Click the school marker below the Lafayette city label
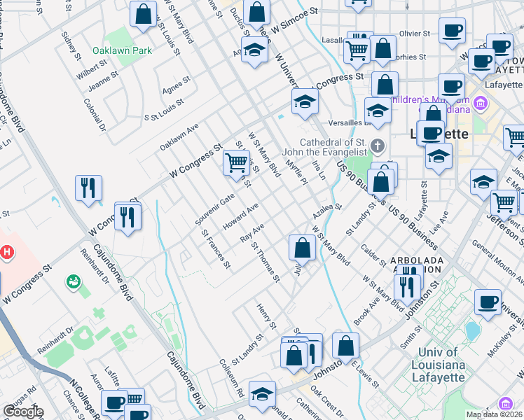This screenshot has width=524, height=420. coord(439,157)
